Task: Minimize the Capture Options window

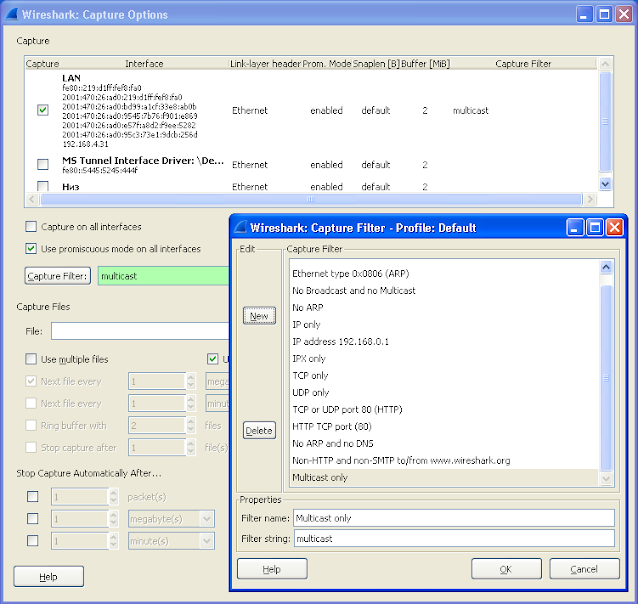Action: click(x=585, y=14)
